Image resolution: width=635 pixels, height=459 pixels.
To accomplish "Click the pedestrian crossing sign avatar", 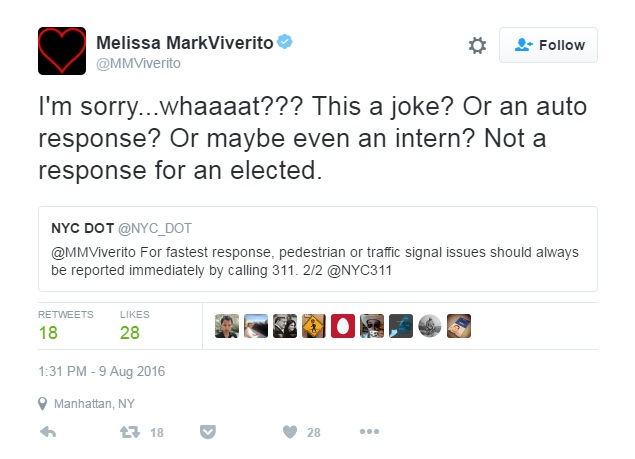I will 314,326.
